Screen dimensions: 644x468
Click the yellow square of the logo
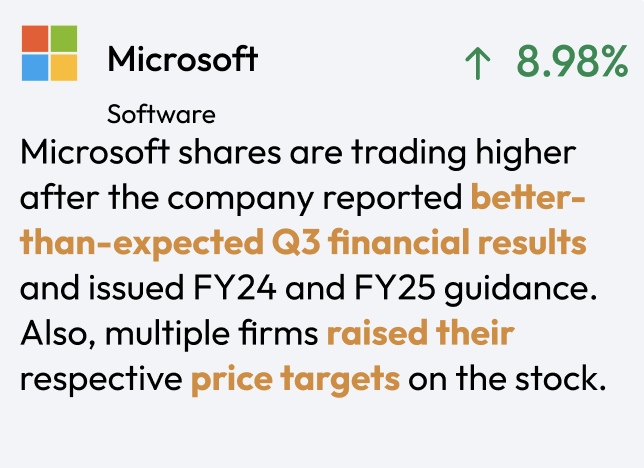pyautogui.click(x=64, y=68)
